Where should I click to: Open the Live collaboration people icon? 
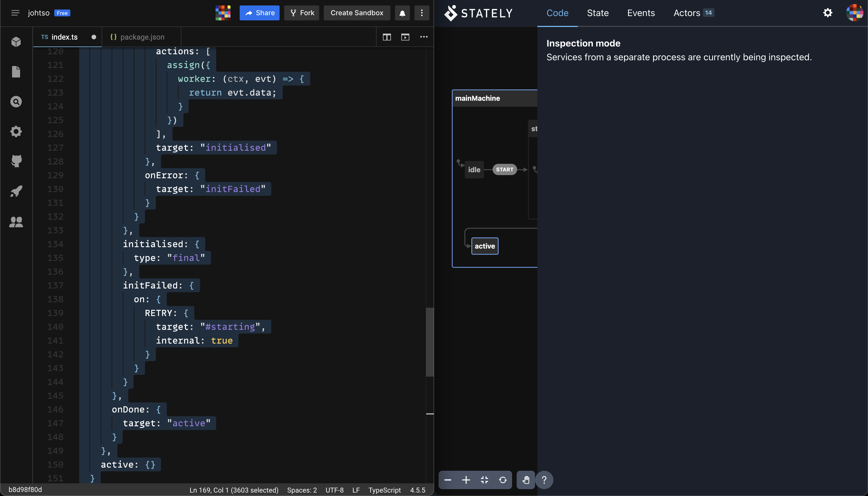16,222
